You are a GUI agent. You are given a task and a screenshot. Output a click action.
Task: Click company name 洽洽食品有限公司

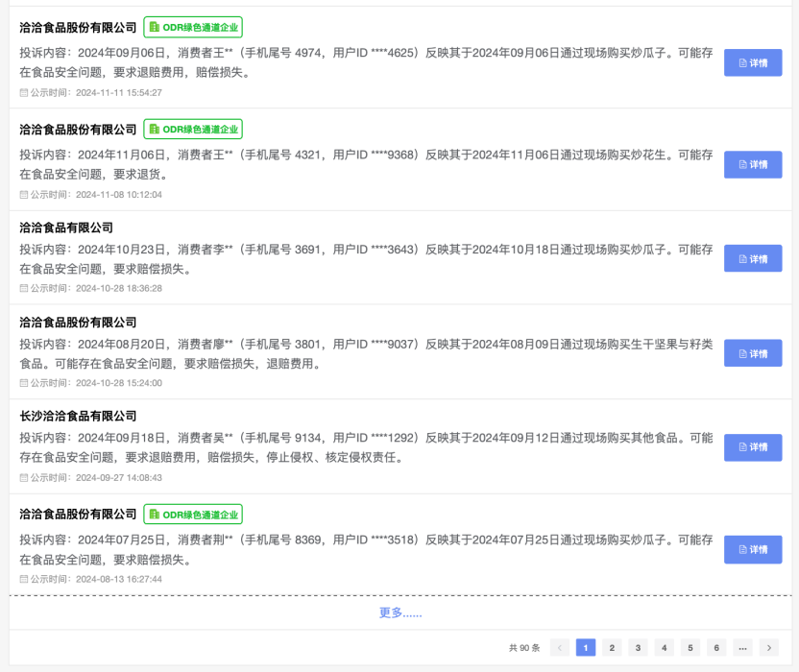click(66, 228)
